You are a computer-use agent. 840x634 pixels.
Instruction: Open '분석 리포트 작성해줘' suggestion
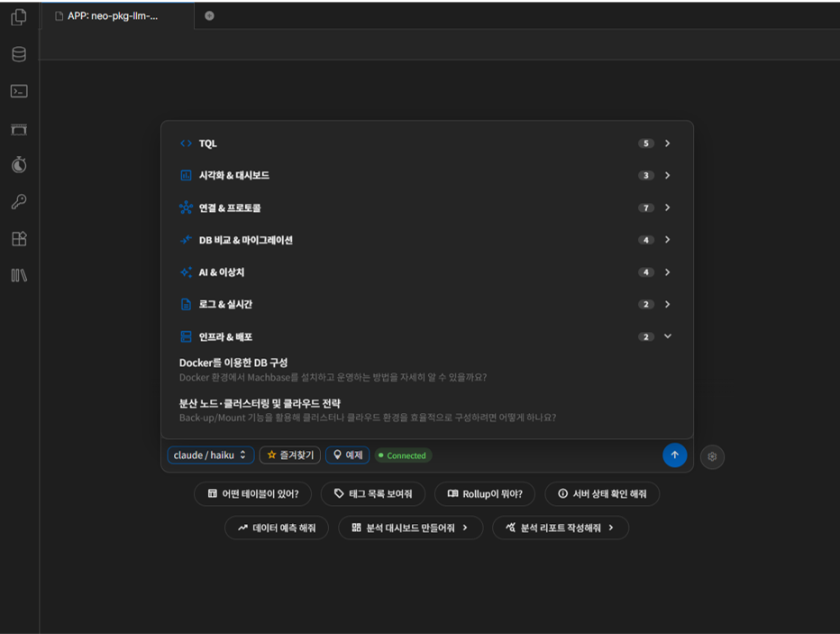561,528
